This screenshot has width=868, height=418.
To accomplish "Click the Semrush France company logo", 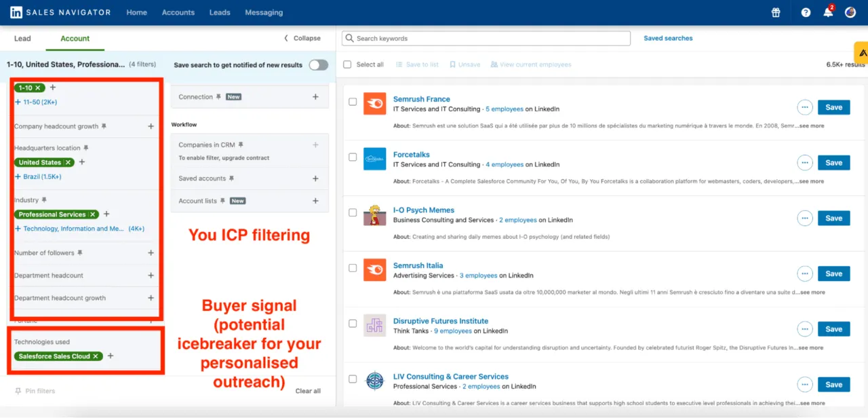I will coord(374,104).
